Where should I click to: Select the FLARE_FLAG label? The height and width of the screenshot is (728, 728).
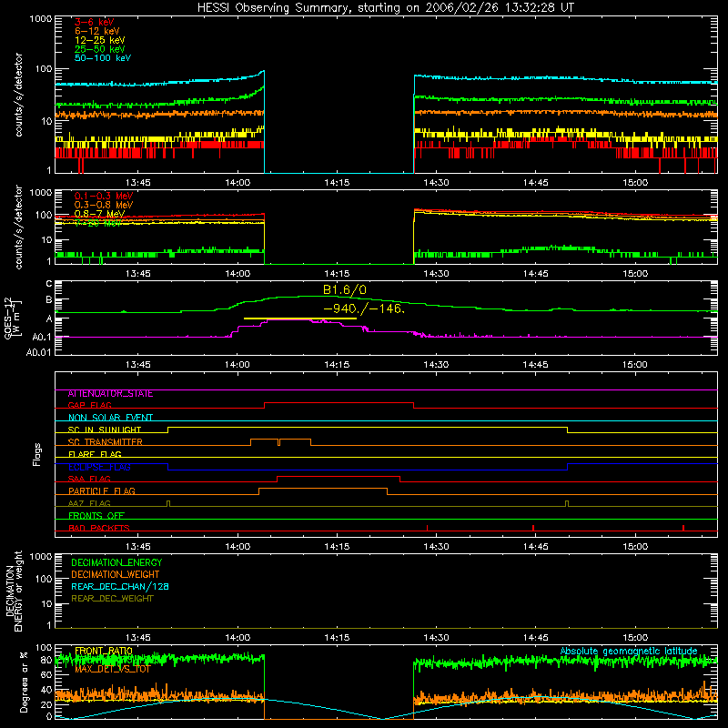click(95, 454)
